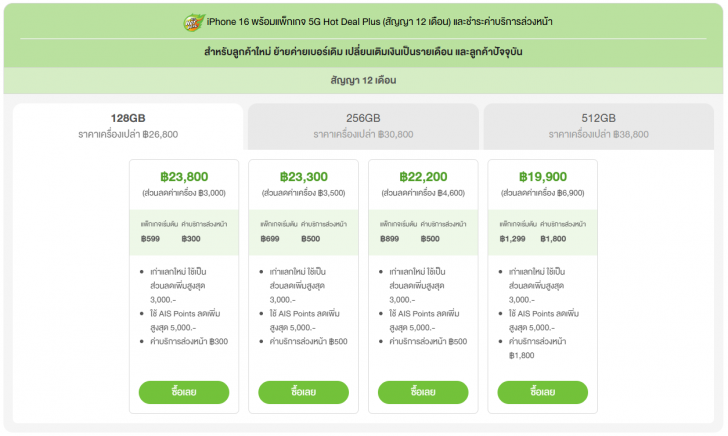This screenshot has width=728, height=436.
Task: Click the ฿23,300 price heading
Action: click(x=303, y=175)
